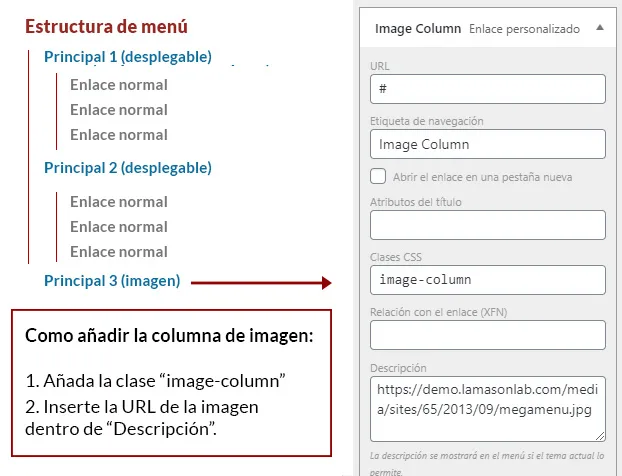The width and height of the screenshot is (622, 476).
Task: Select first Enlace normal under Principal 2
Action: (x=119, y=202)
